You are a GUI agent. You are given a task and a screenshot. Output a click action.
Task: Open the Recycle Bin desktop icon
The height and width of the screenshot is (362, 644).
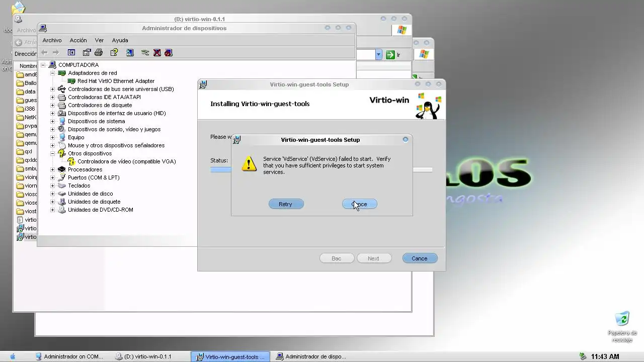click(622, 319)
